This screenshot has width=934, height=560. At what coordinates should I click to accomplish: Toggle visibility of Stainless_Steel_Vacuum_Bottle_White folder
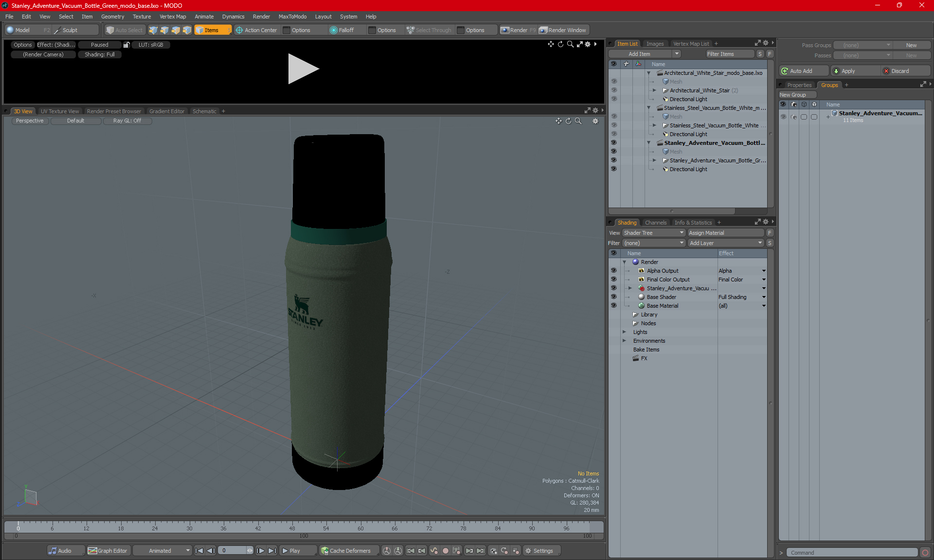pyautogui.click(x=613, y=125)
